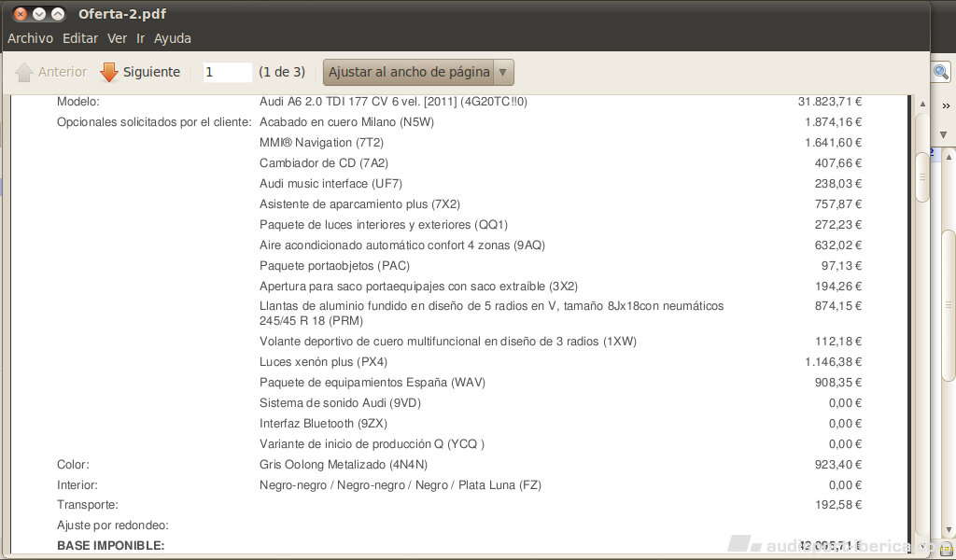Click the price '632,02 €'

tap(838, 245)
